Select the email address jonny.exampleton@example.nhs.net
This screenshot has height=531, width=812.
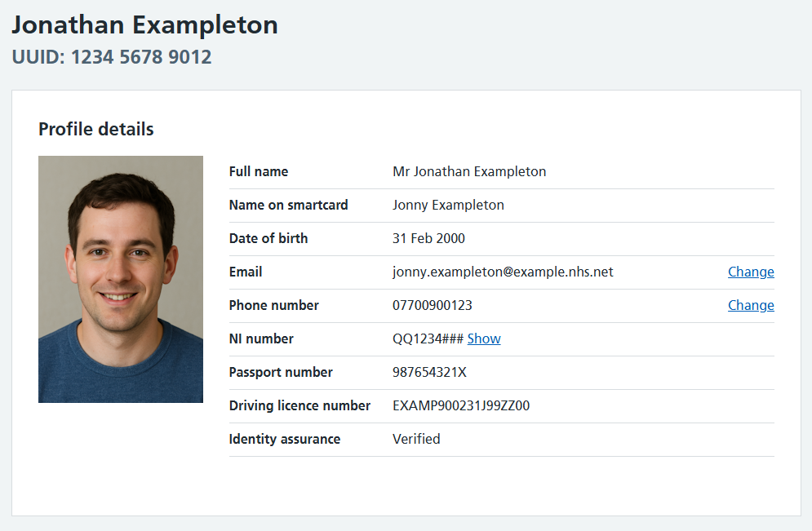tap(503, 272)
